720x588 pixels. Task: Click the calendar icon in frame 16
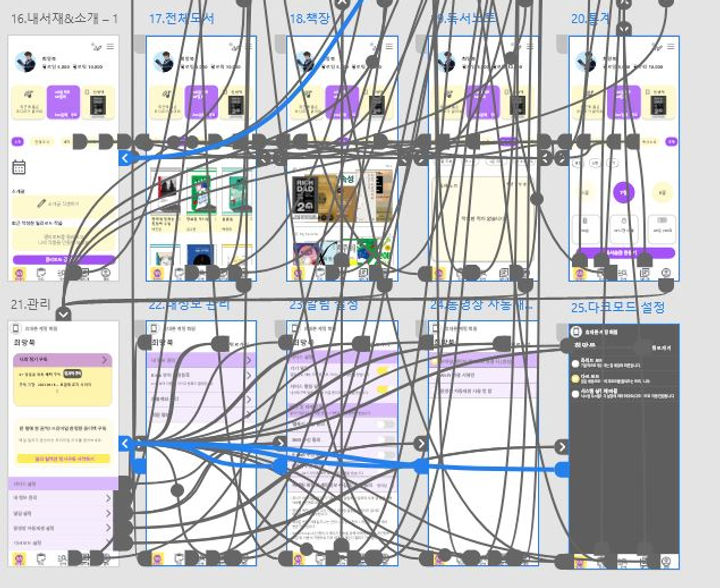(x=19, y=167)
